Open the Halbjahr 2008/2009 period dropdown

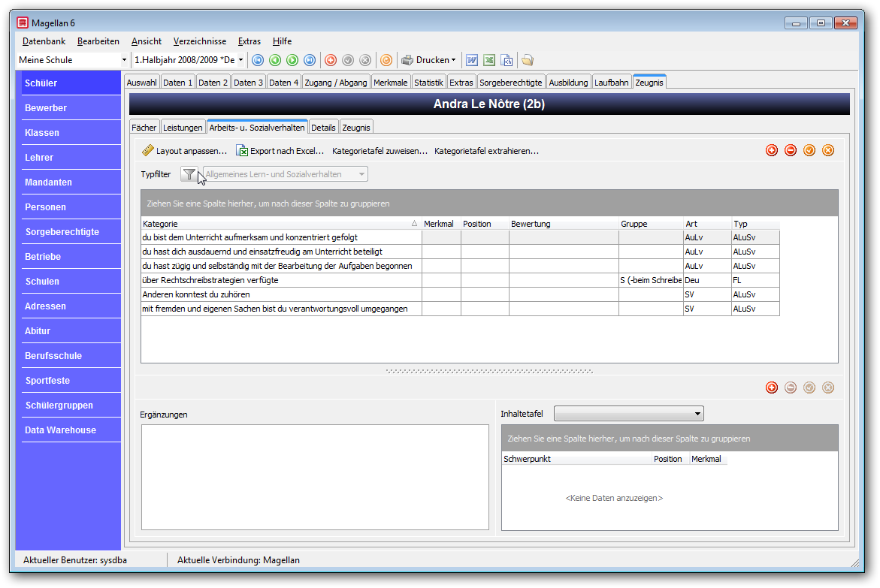(x=240, y=60)
